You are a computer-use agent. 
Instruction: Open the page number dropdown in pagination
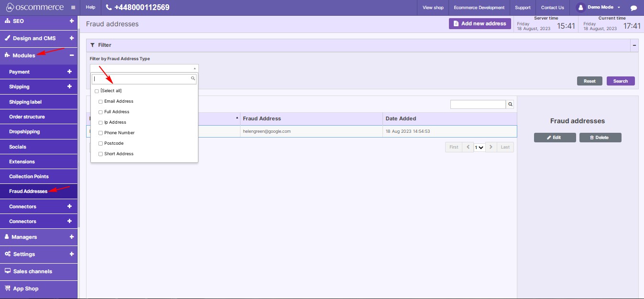tap(480, 147)
